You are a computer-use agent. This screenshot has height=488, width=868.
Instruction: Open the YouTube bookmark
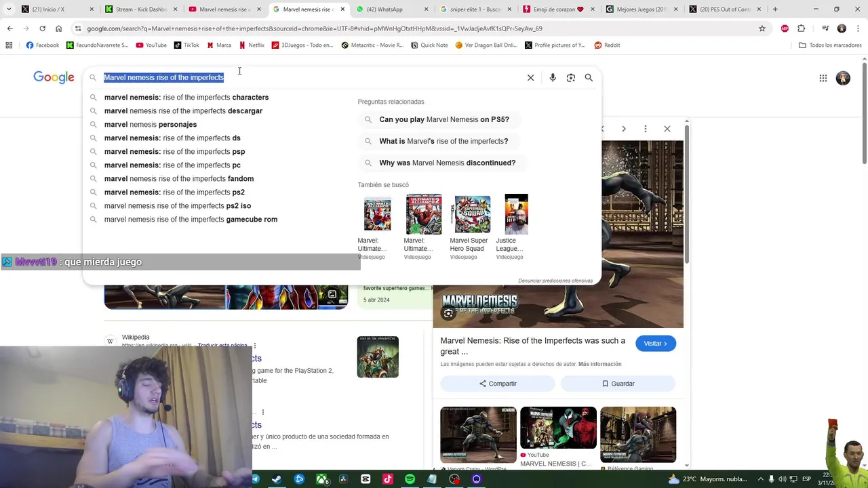tap(151, 45)
